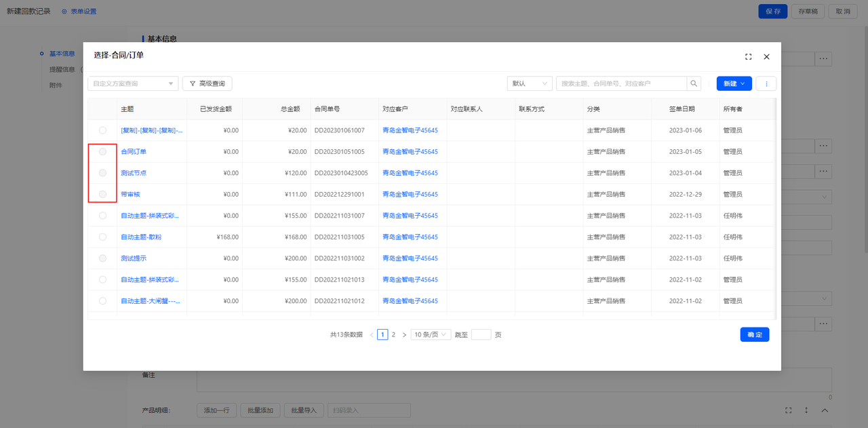
Task: Click the up-down sort icon beside 产品明细
Action: coord(806,410)
